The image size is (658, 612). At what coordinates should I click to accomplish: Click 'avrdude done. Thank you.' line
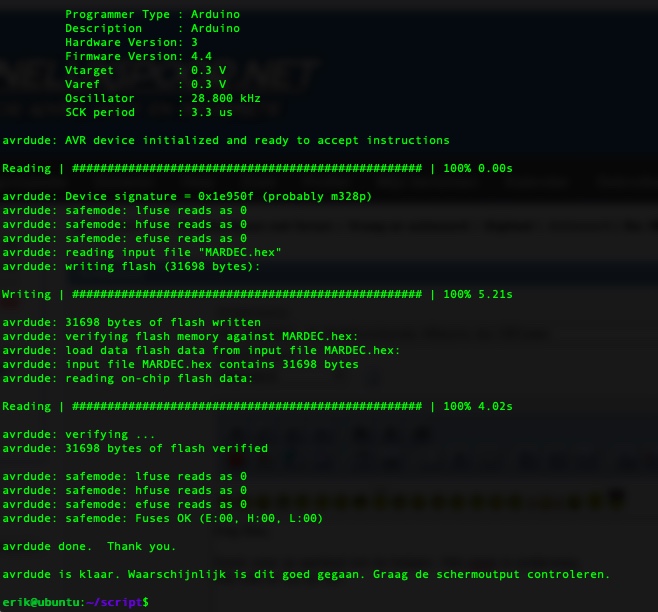[89, 547]
